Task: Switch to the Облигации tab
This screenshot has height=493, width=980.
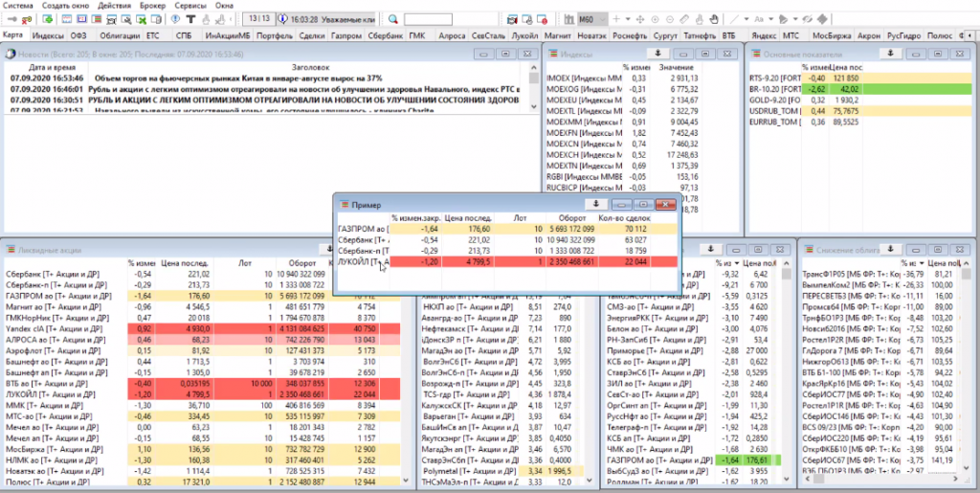Action: 120,34
